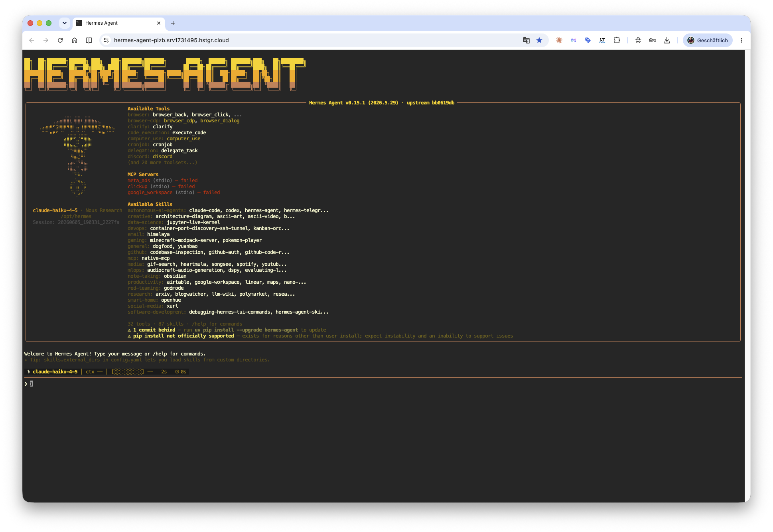
Task: Click the browser forward arrow
Action: click(46, 40)
